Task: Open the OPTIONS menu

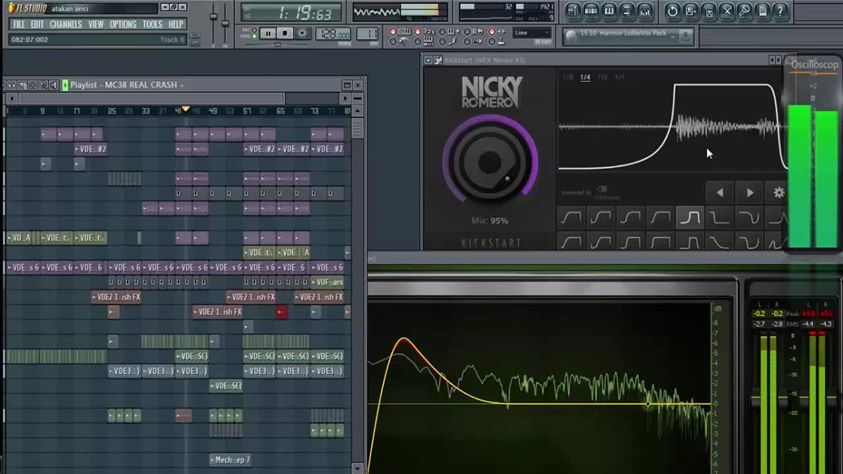Action: coord(123,24)
